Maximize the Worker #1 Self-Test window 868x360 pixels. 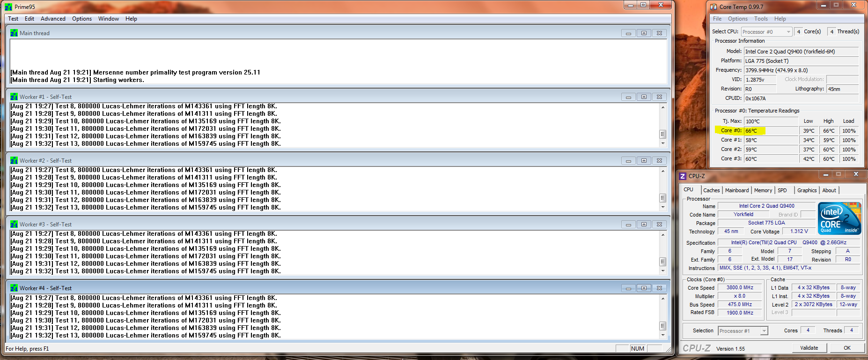644,97
